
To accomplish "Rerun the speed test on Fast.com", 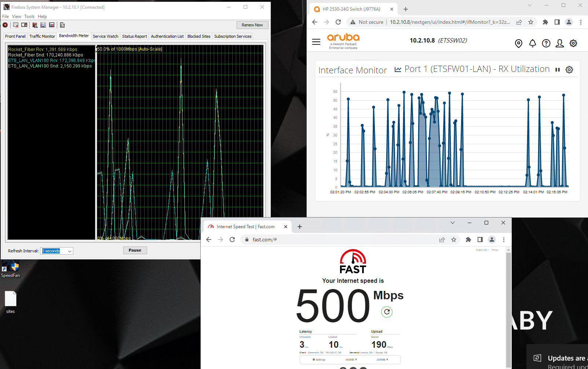I will point(387,312).
